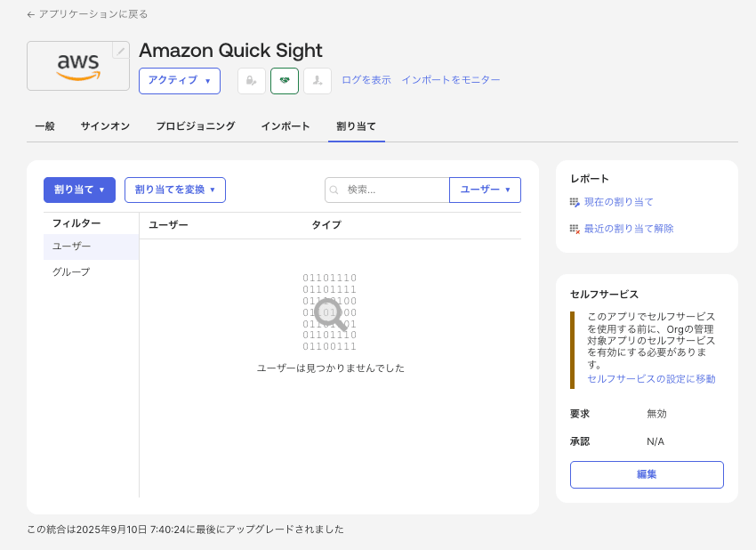The image size is (756, 550).
Task: Click the セルフサービス heading
Action: pyautogui.click(x=604, y=295)
